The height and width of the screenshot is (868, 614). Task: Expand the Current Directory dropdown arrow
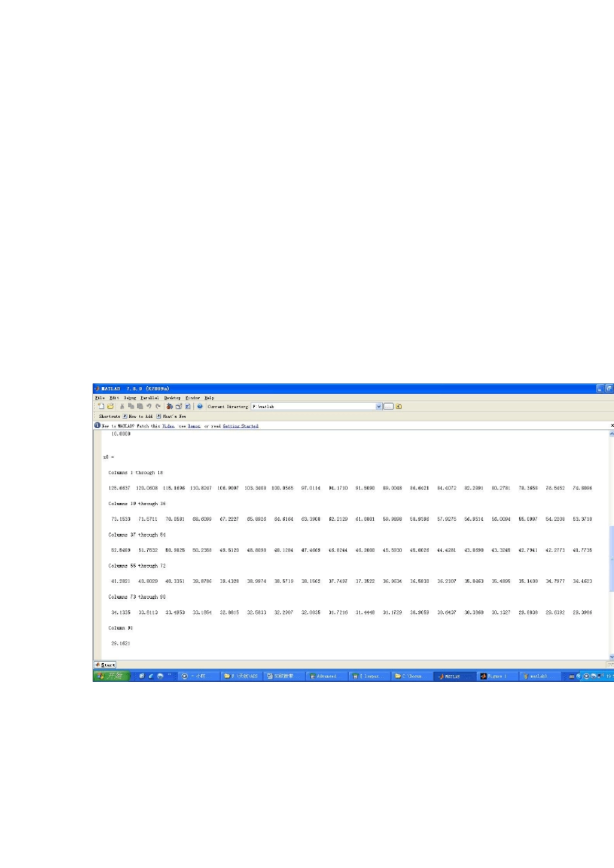pyautogui.click(x=379, y=406)
